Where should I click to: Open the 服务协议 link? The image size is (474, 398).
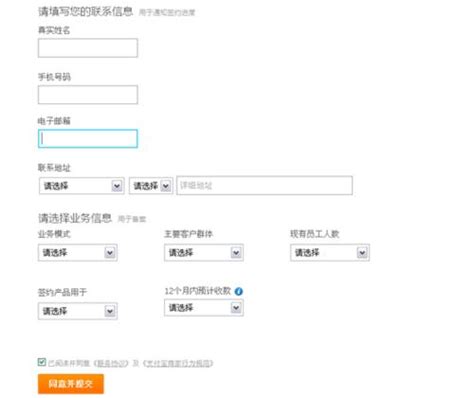(111, 363)
